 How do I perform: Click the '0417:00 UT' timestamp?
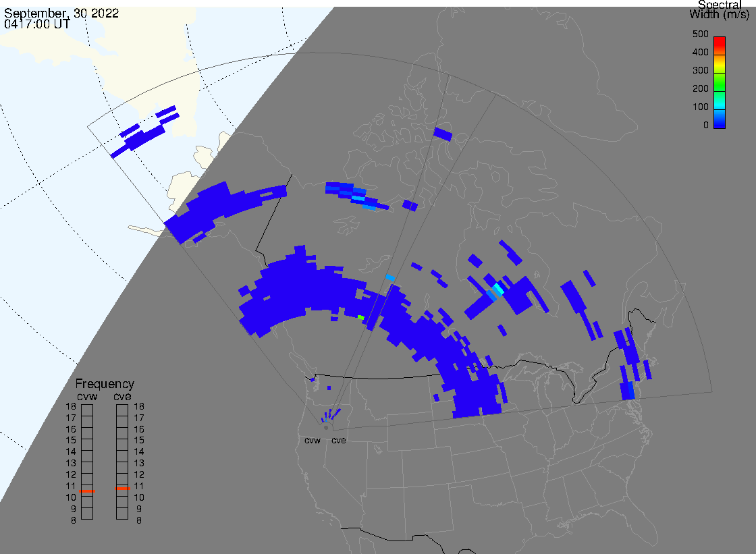(x=37, y=24)
